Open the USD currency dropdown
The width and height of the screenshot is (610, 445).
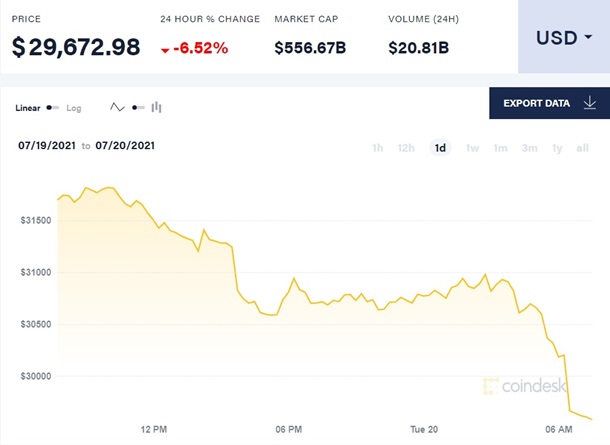click(x=564, y=38)
